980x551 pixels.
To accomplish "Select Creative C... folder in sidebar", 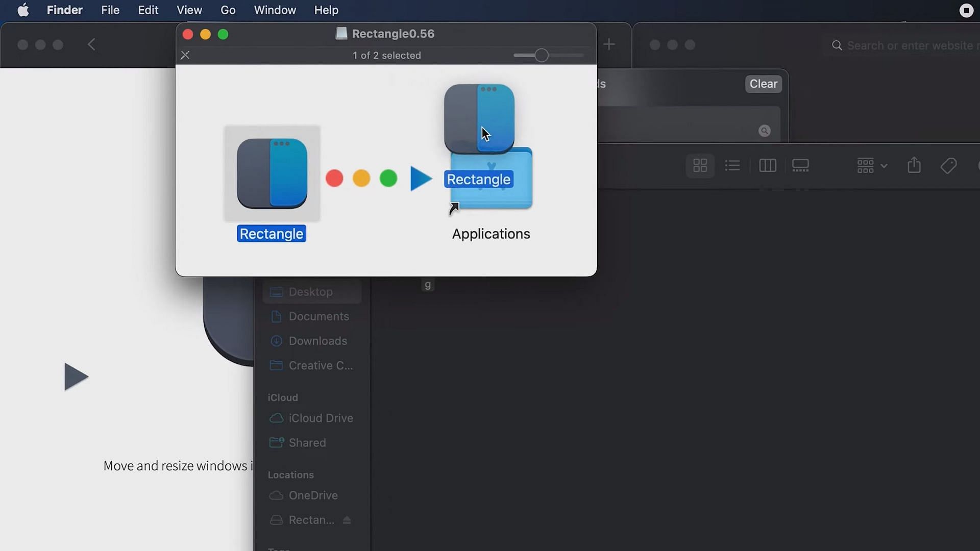I will 312,365.
